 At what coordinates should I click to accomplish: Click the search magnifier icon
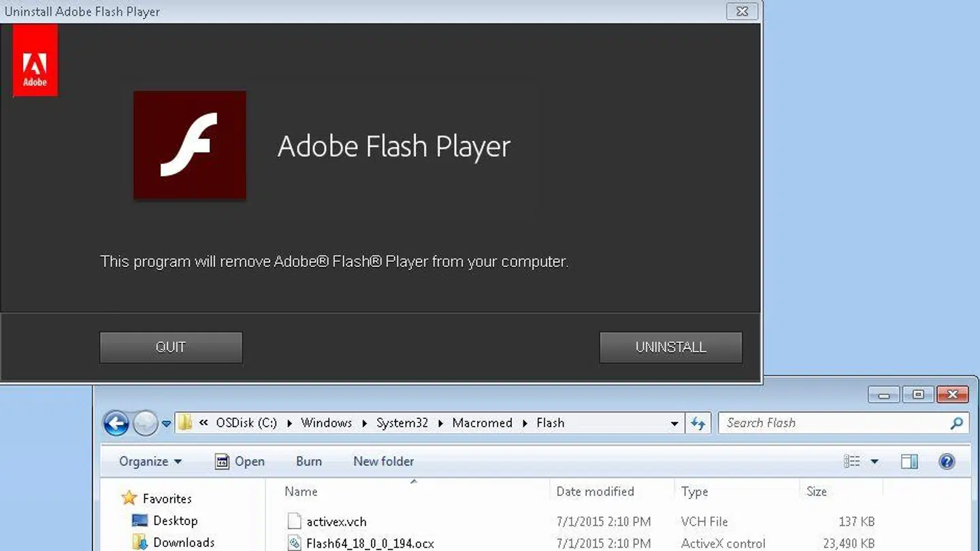(956, 422)
